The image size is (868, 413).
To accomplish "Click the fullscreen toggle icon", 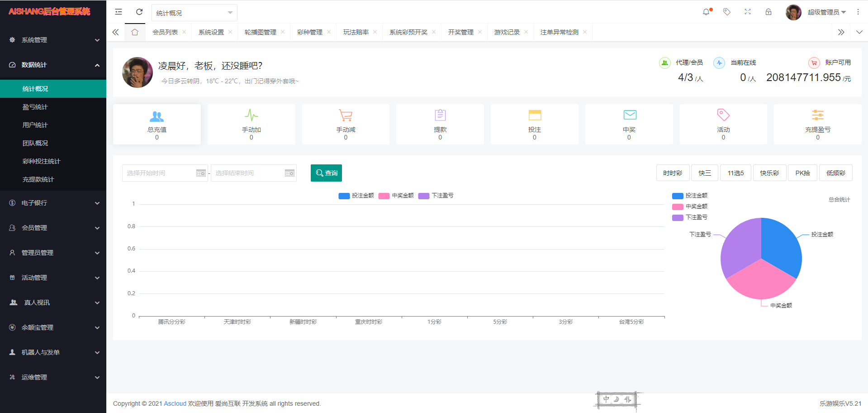I will [748, 12].
